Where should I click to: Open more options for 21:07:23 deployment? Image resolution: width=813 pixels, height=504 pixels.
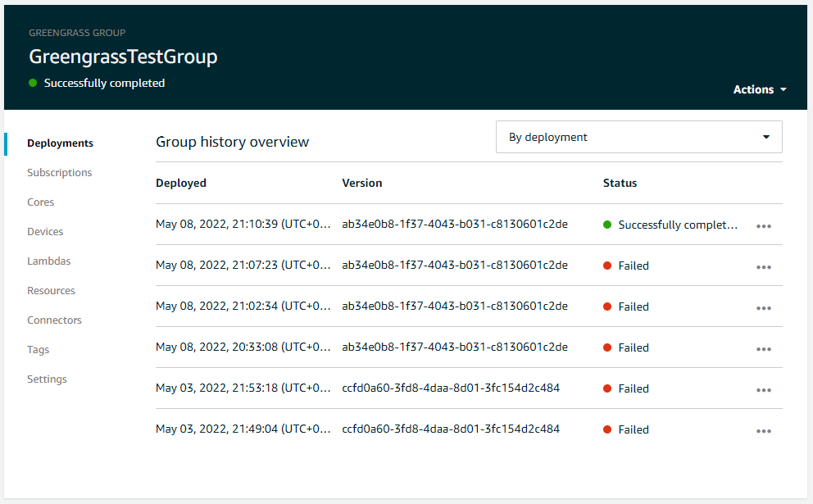(763, 267)
